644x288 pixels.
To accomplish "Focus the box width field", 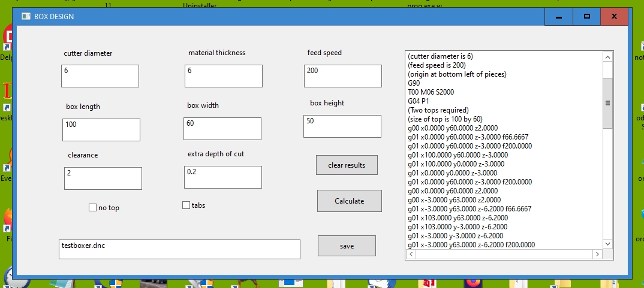I will point(222,129).
